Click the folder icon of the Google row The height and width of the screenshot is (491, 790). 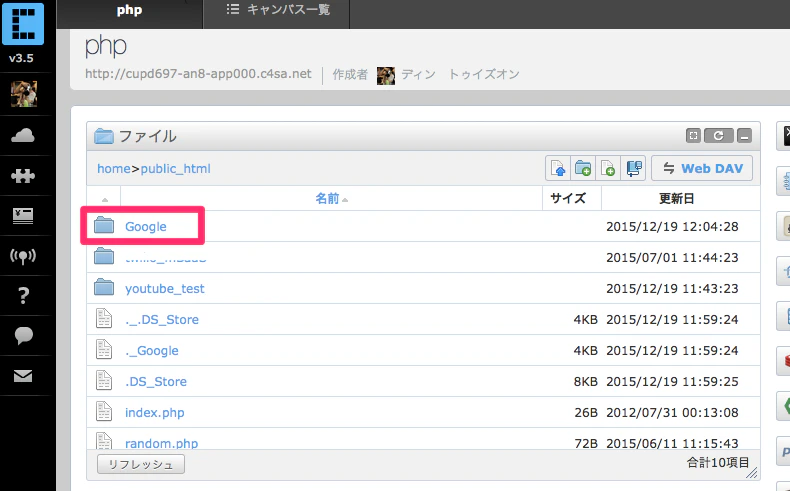click(x=104, y=226)
